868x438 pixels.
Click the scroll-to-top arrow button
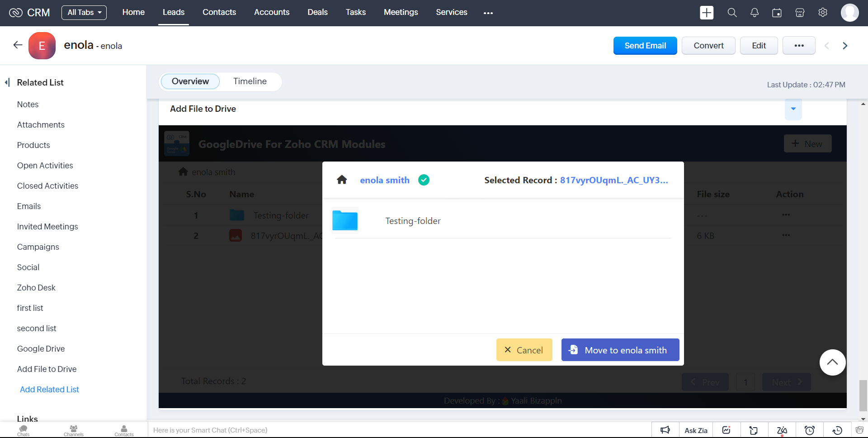click(x=832, y=362)
